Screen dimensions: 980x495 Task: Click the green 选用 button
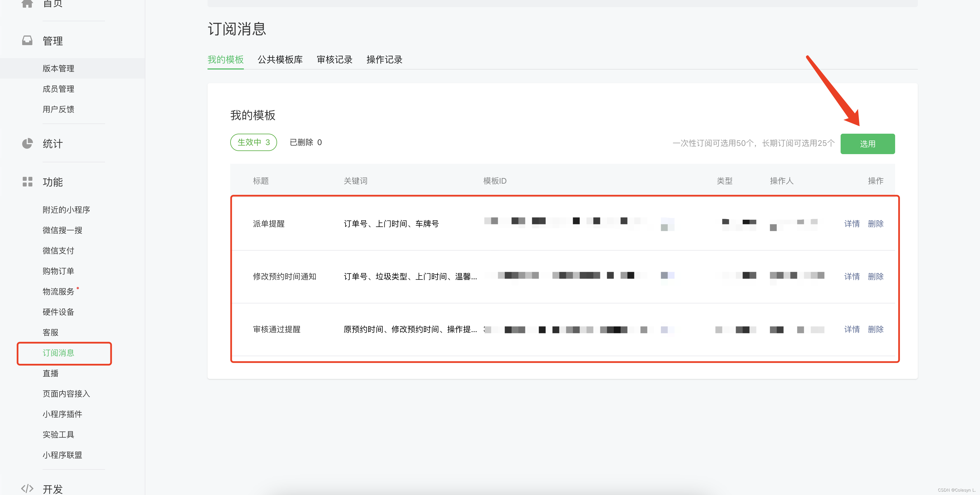pos(867,144)
